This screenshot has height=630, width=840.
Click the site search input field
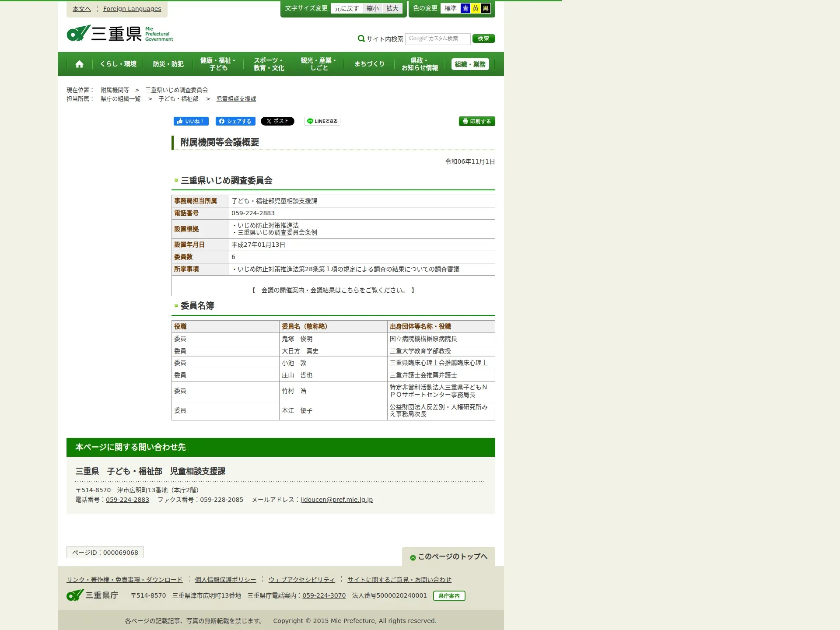(x=437, y=38)
